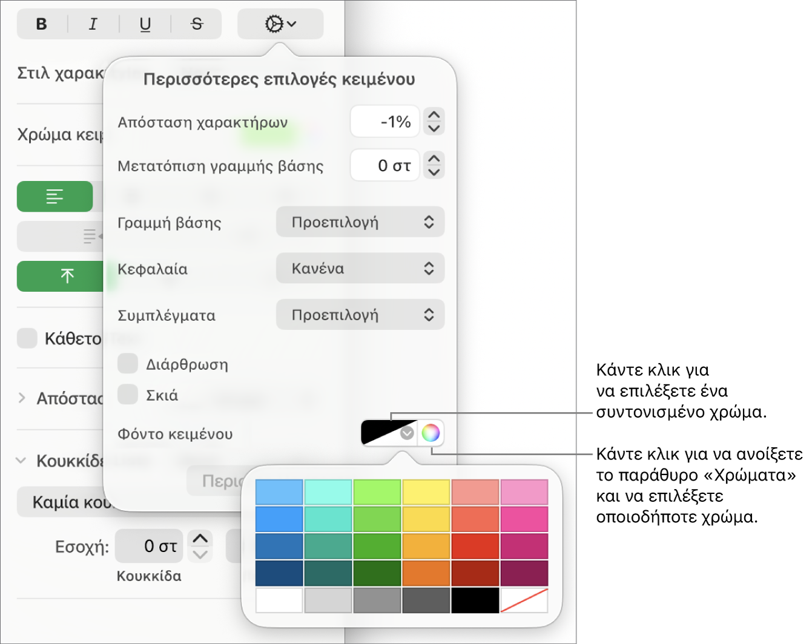Viewport: 812px width, 644px height.
Task: Toggle Bold text formatting
Action: pos(42,24)
